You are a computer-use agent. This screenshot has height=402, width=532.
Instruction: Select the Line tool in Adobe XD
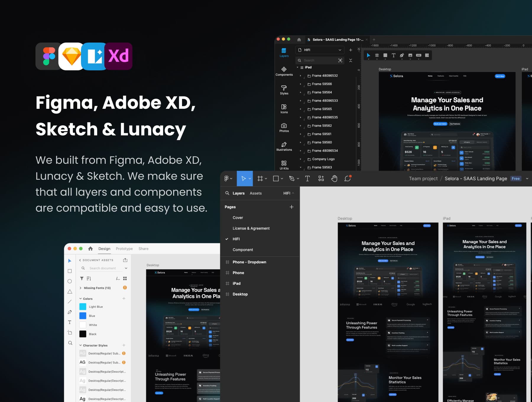(x=70, y=302)
